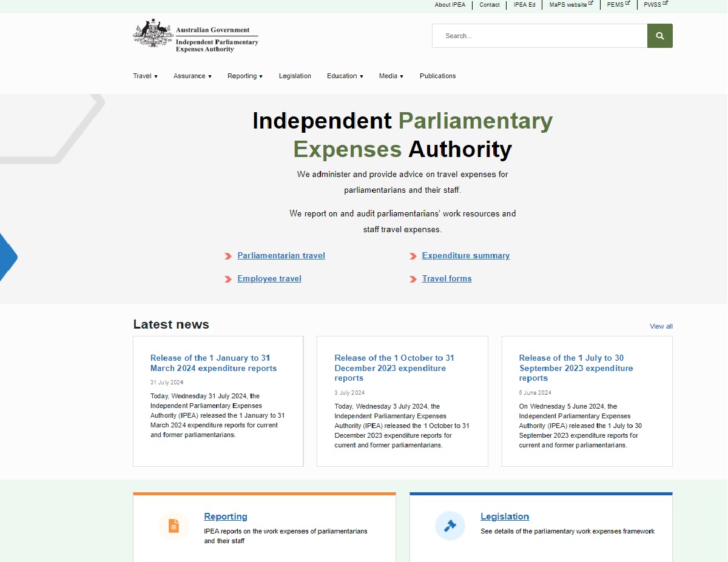Click the green search magnifier button
This screenshot has height=562, width=728.
(x=659, y=36)
